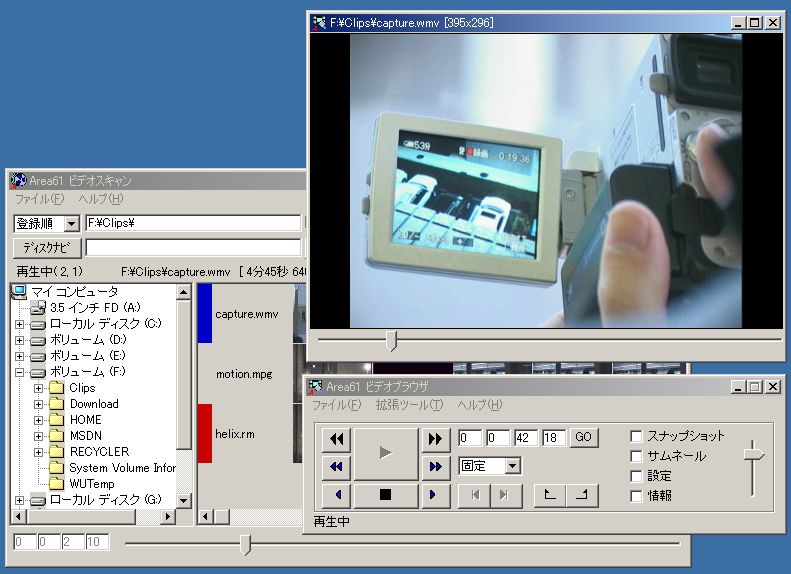Click the ディスクナビ button
This screenshot has width=791, height=574.
[46, 247]
